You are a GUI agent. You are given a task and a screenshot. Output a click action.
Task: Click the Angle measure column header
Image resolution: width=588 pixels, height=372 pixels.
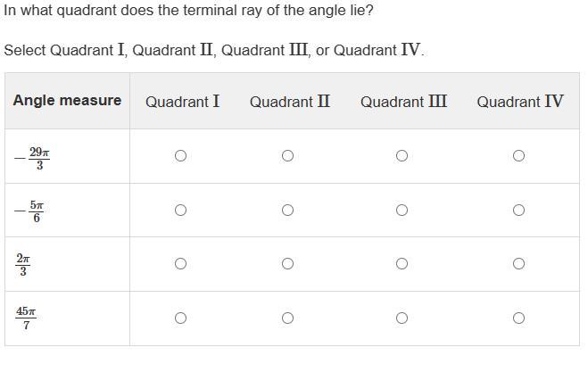(67, 101)
